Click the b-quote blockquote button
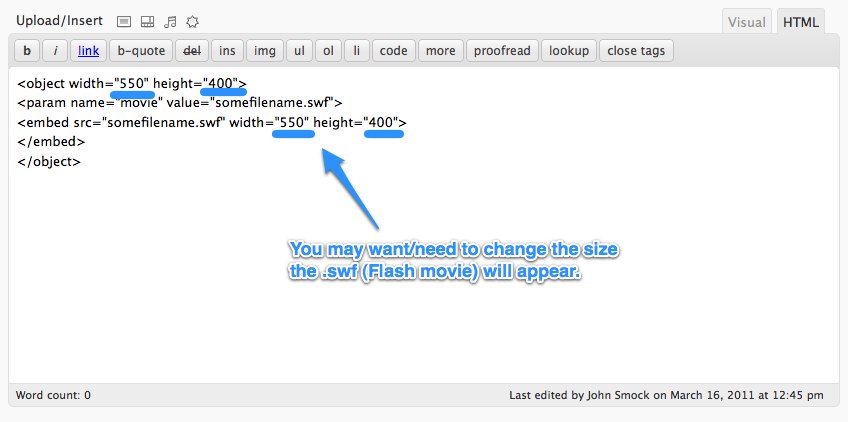 click(141, 50)
